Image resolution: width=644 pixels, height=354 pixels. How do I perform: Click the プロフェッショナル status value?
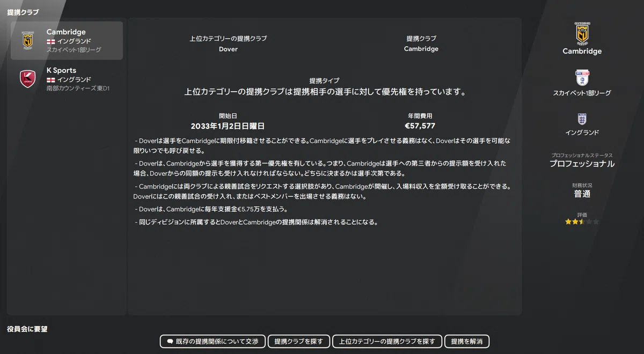[x=582, y=164]
